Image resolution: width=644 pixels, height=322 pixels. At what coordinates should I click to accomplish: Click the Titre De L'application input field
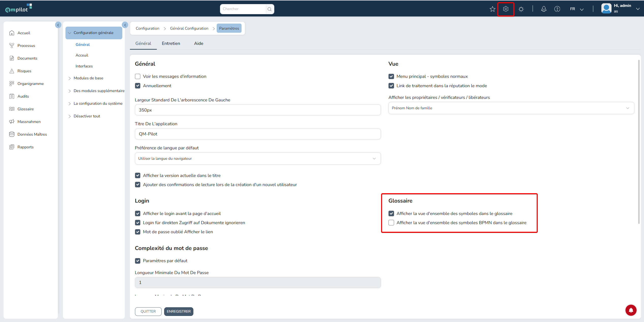click(258, 134)
